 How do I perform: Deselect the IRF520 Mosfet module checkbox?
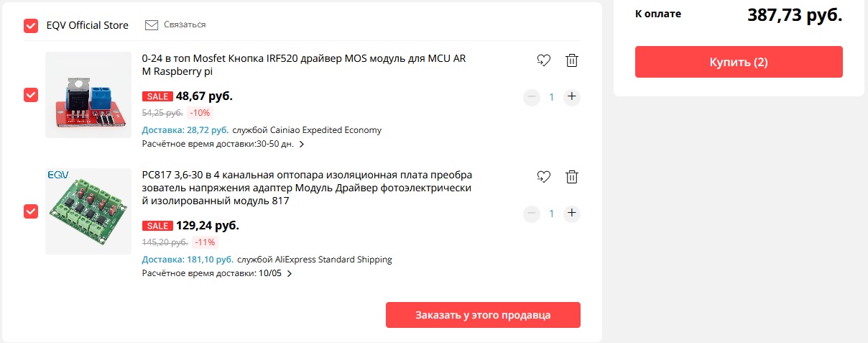click(31, 95)
